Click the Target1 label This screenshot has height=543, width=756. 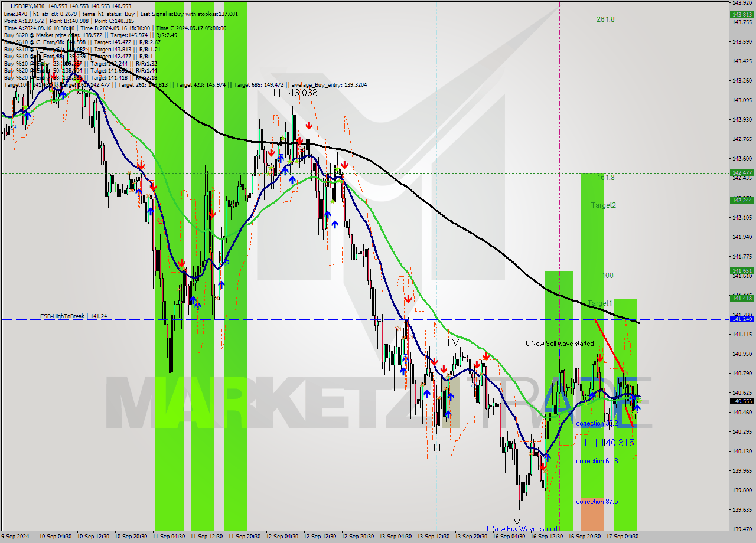pos(600,303)
